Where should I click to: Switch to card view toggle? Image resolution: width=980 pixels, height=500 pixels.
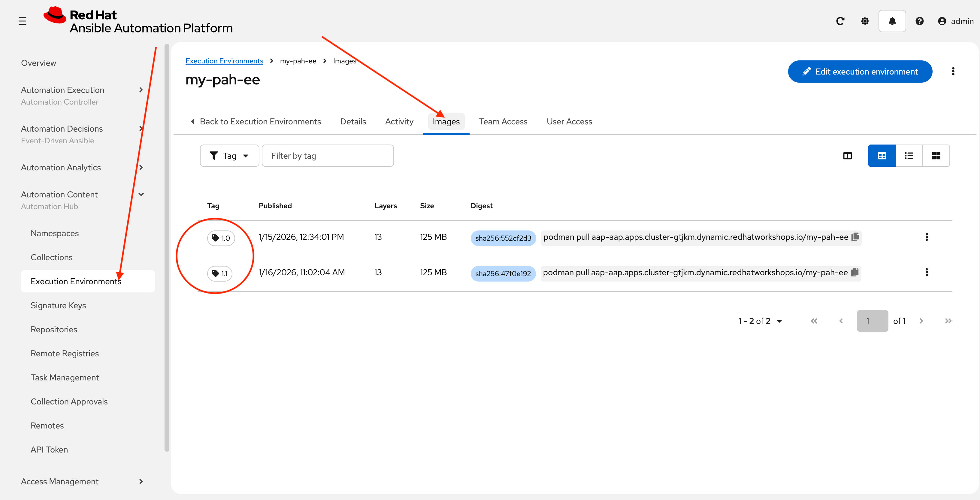point(936,156)
